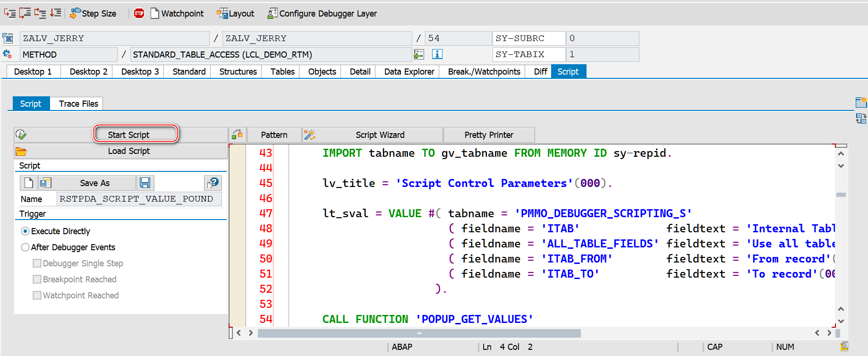Click the Pattern button
Screen dimensions: 868x356
point(274,135)
